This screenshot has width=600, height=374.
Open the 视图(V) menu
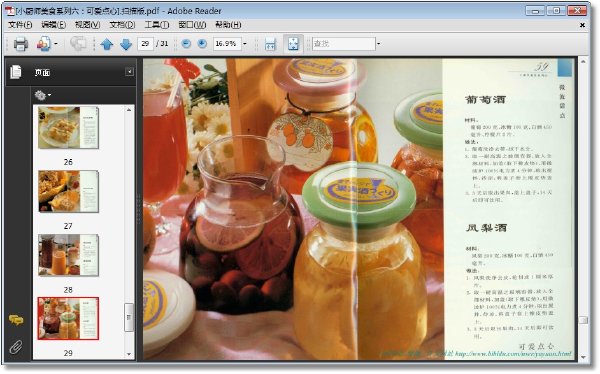point(87,25)
